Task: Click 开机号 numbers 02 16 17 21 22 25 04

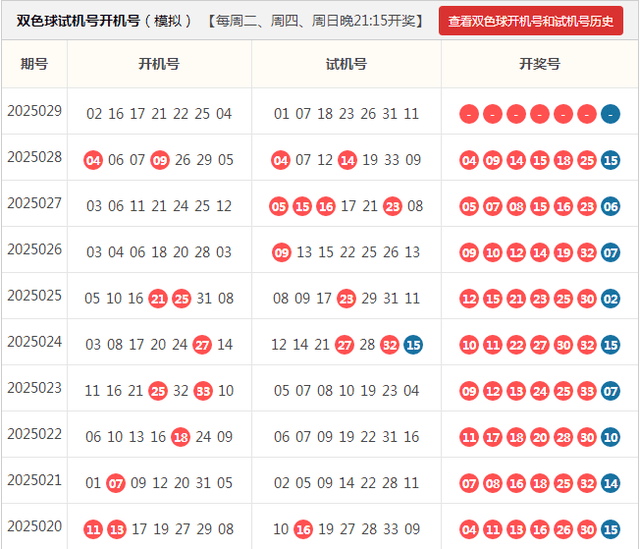Action: 159,114
